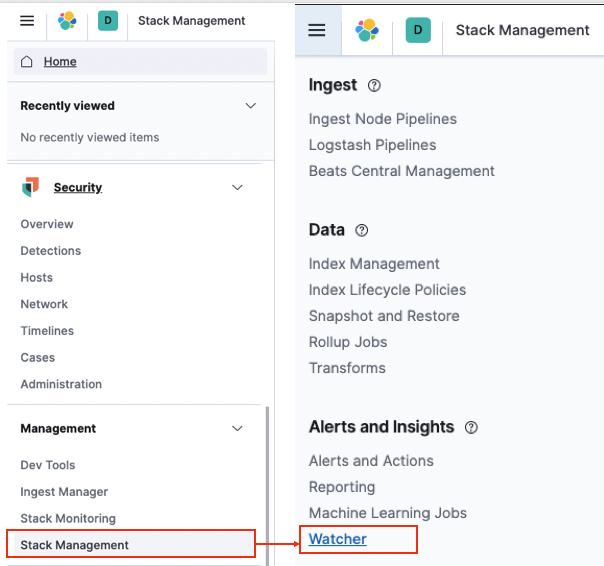Go to the Home link
Screen dimensions: 604x566
(60, 61)
